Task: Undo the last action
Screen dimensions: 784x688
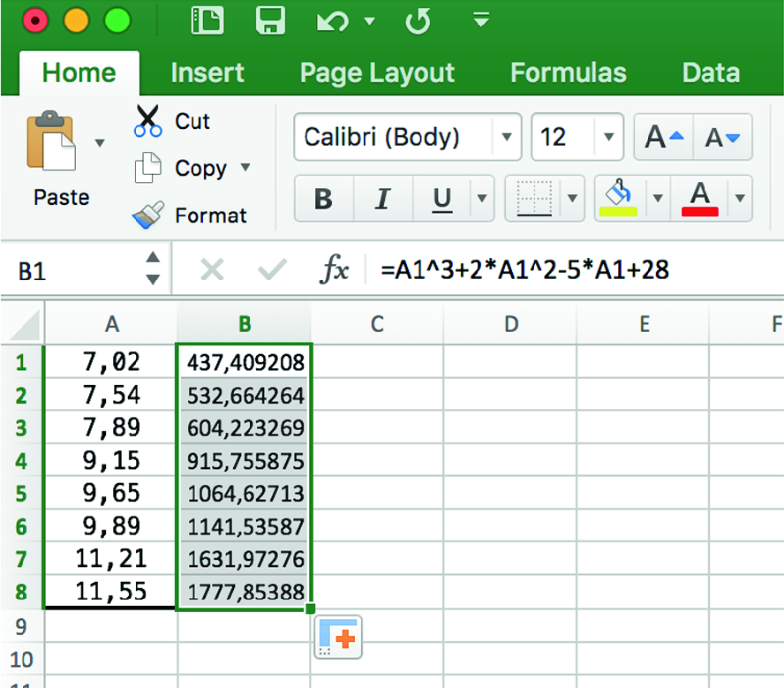Action: pos(333,21)
